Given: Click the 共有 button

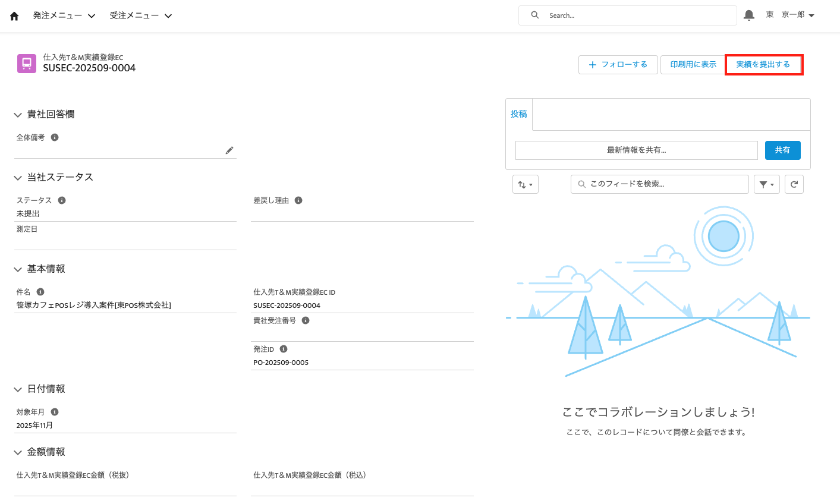Looking at the screenshot, I should [x=782, y=150].
